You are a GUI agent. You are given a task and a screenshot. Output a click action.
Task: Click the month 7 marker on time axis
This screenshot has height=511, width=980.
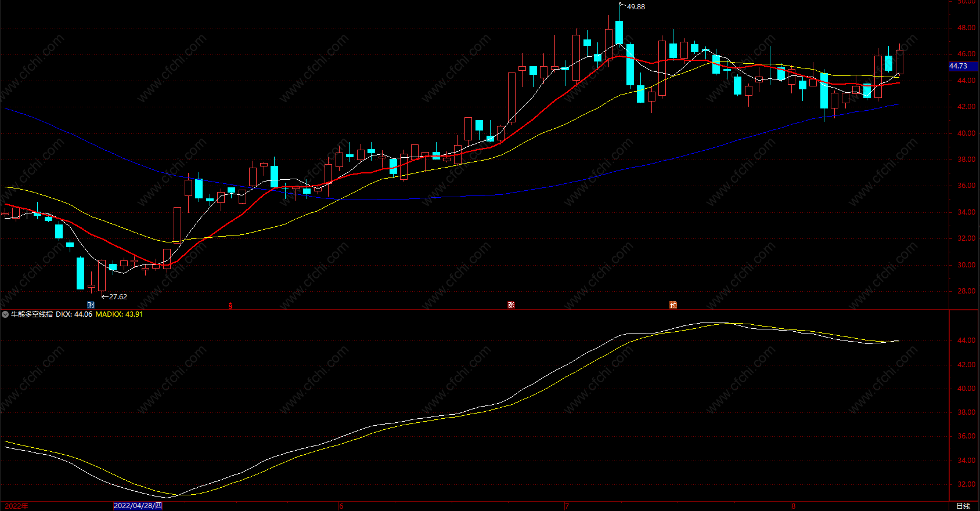(567, 506)
